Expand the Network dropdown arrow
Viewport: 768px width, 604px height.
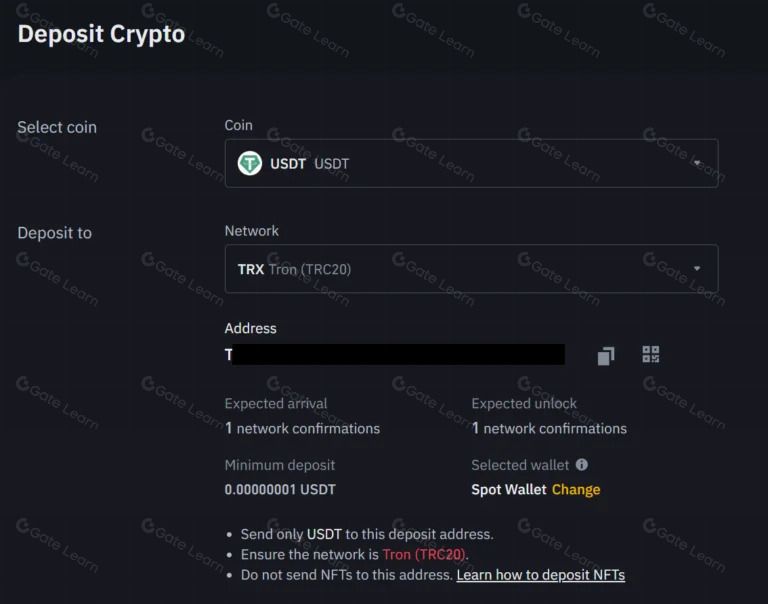click(697, 268)
